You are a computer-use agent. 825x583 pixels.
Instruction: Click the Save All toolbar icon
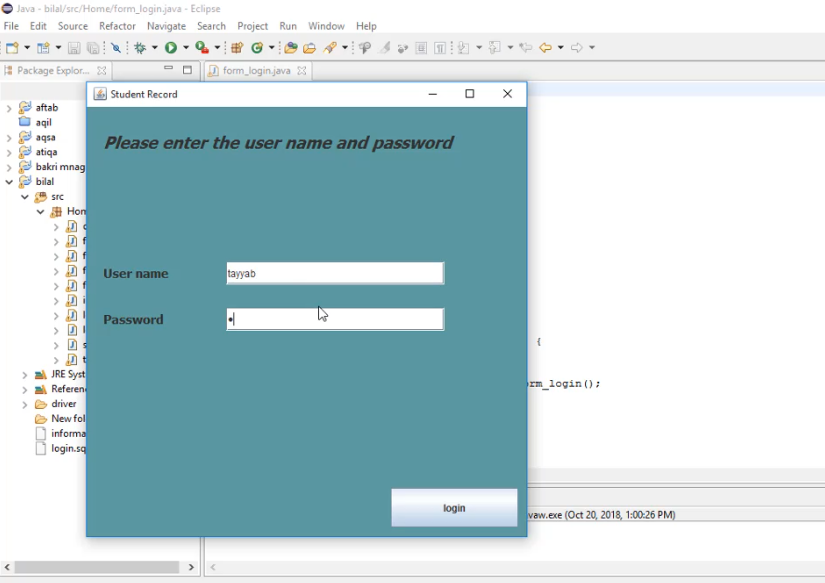coord(93,46)
